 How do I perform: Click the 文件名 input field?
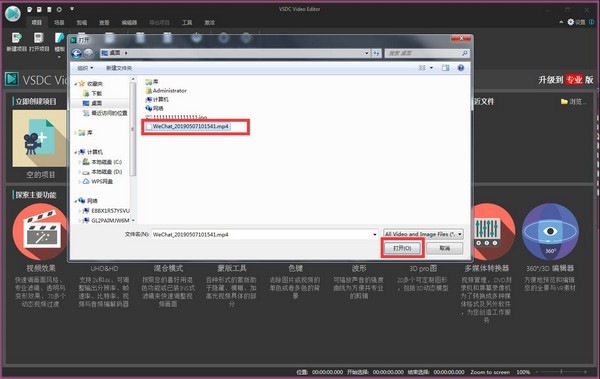coord(264,234)
